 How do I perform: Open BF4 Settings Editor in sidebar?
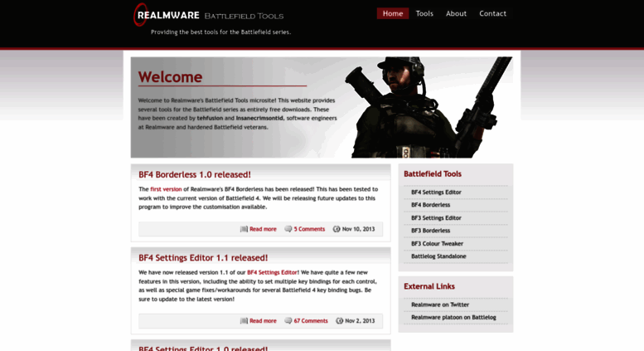coord(436,193)
